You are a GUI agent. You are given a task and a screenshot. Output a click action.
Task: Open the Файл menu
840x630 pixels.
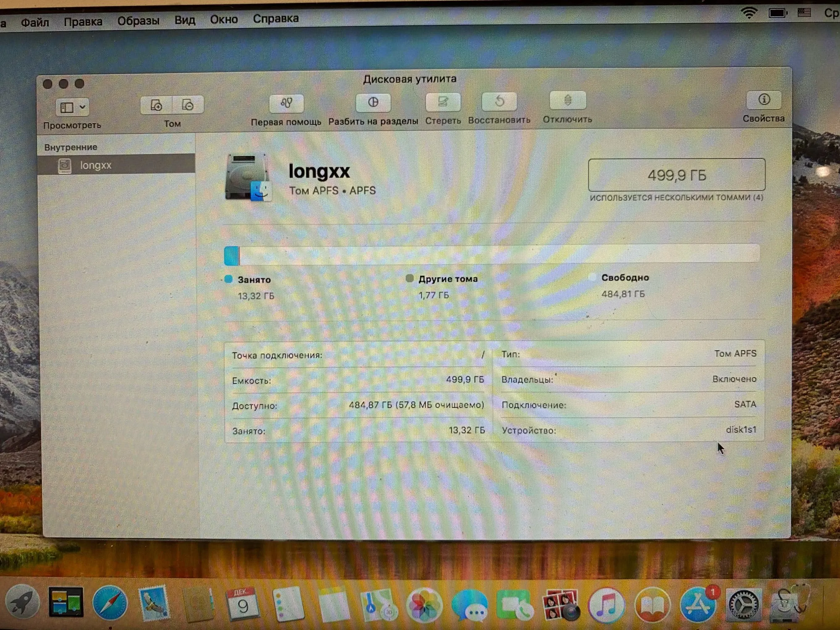(35, 22)
